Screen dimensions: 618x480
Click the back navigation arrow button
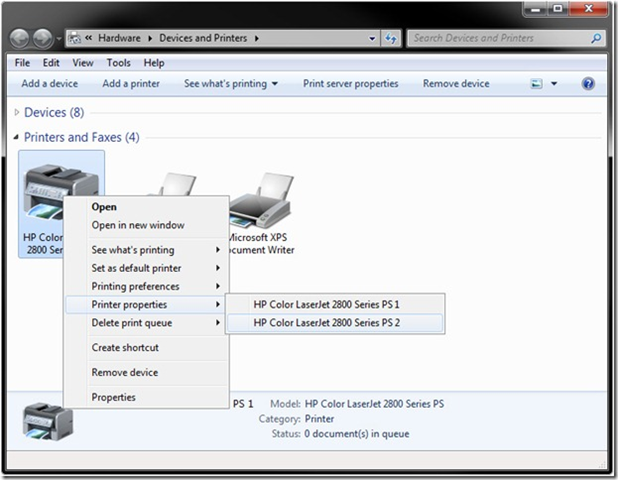pyautogui.click(x=21, y=39)
